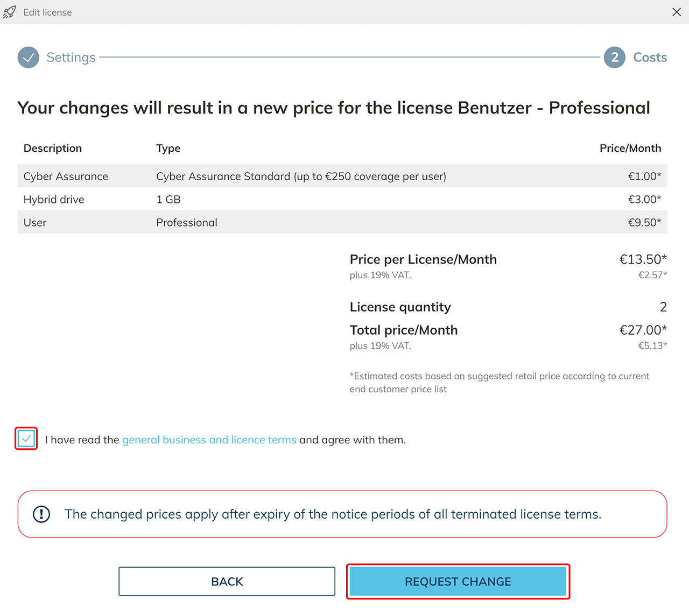Viewport: 689px width, 616px height.
Task: Close the Edit license dialog
Action: pyautogui.click(x=677, y=12)
